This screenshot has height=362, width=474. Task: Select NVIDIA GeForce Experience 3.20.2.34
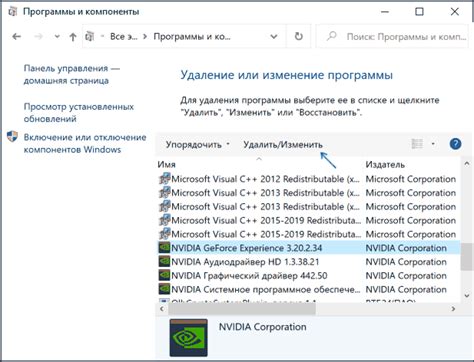pos(308,248)
